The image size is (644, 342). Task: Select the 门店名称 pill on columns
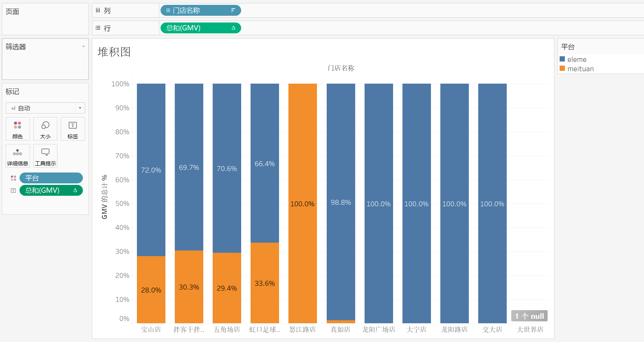coord(201,10)
